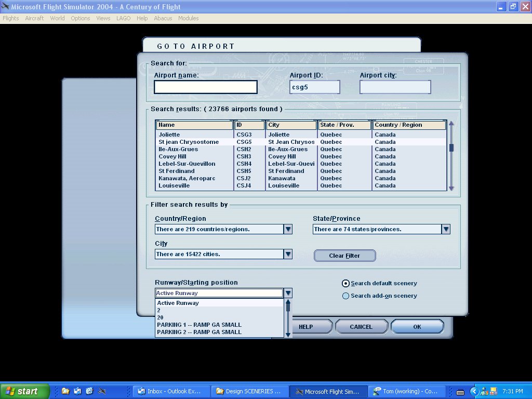Click the Airport city input field
This screenshot has width=532, height=399.
395,87
